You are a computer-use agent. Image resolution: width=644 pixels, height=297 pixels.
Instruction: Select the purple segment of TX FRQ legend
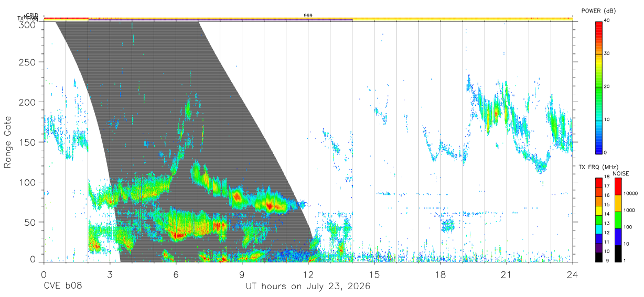coord(598,247)
